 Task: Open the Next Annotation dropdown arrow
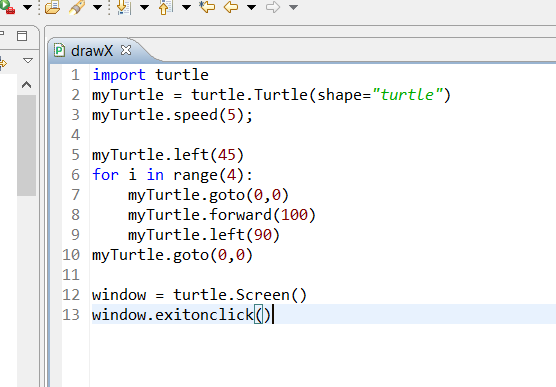[x=144, y=7]
